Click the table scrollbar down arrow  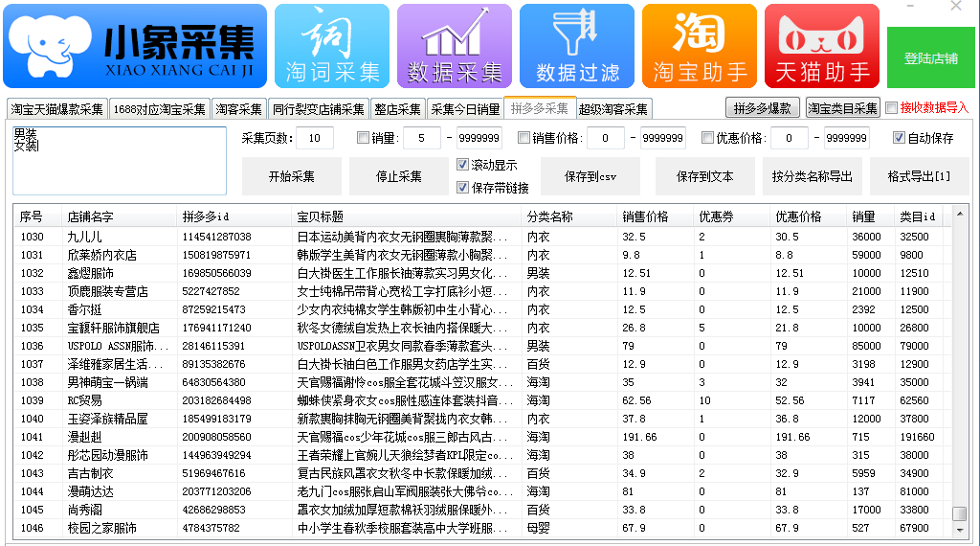pyautogui.click(x=960, y=530)
